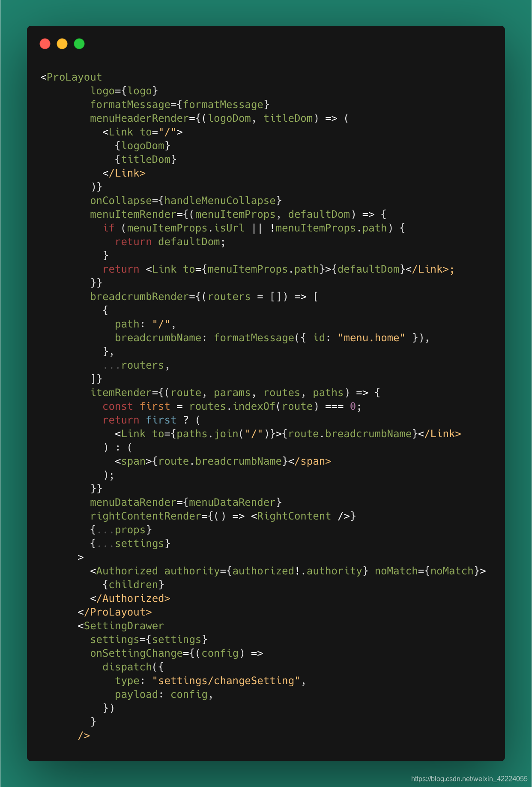Click the onCollapse handler line
The width and height of the screenshot is (532, 787).
[186, 201]
